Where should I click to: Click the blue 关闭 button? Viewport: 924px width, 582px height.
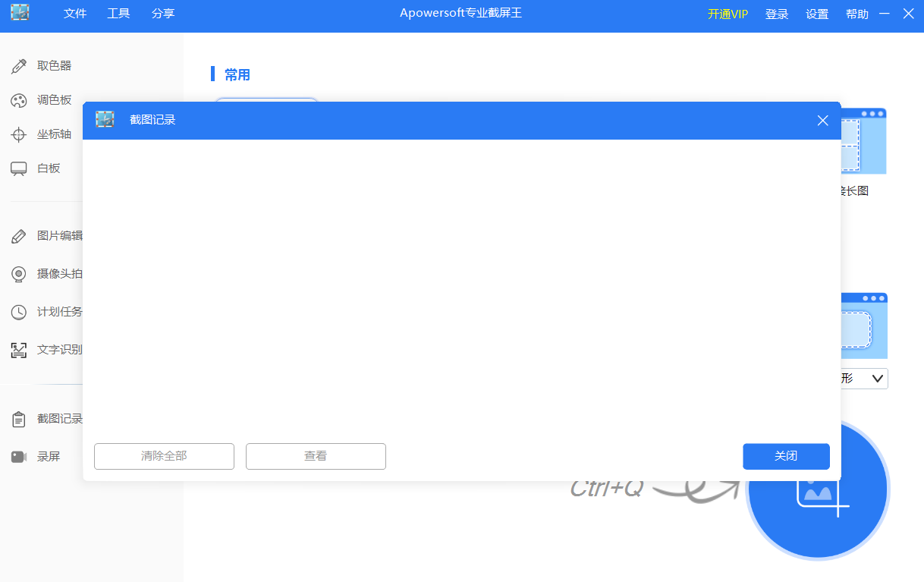(786, 456)
